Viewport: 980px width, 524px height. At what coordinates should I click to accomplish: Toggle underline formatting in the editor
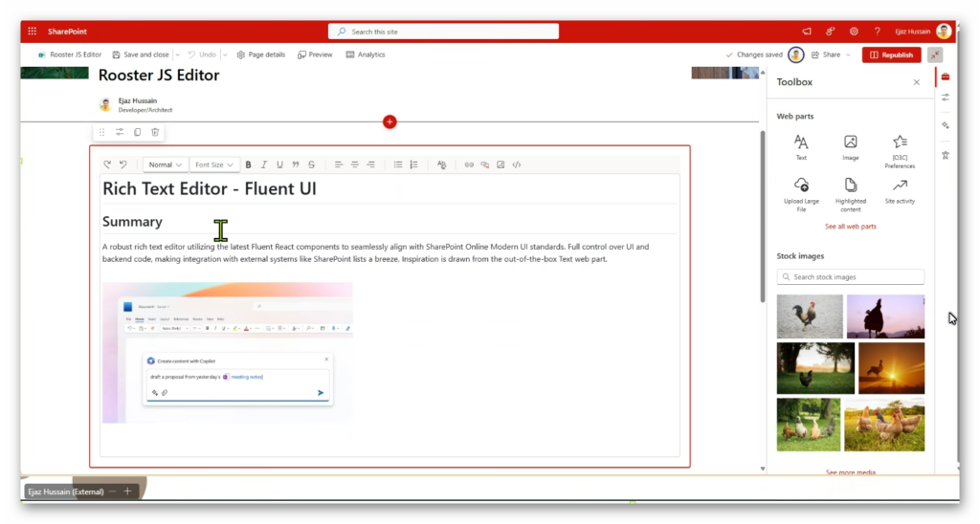279,164
